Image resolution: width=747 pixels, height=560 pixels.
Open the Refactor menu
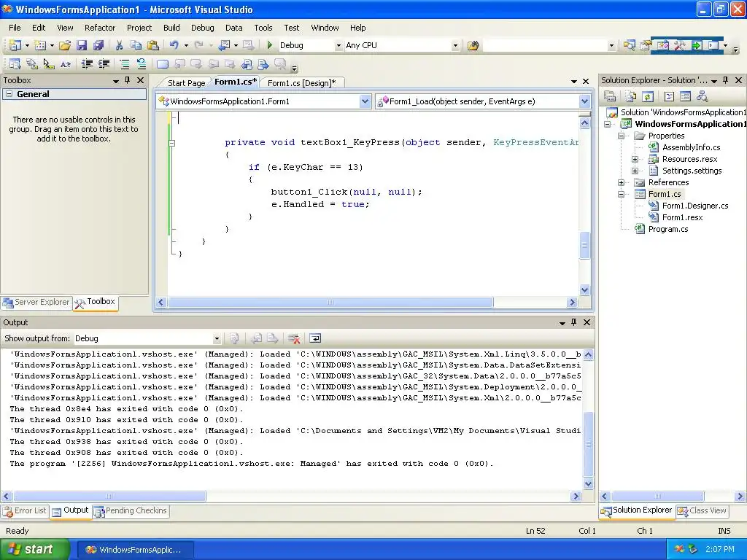100,28
